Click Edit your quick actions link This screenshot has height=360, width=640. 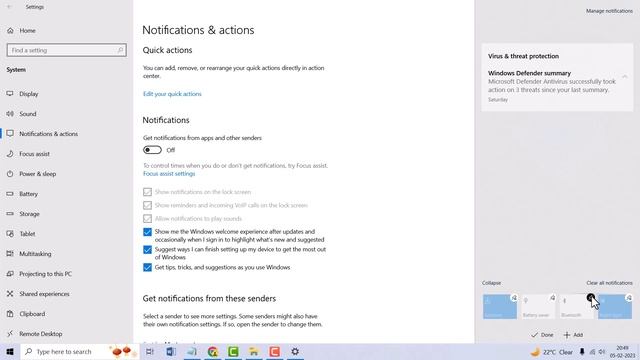point(172,94)
